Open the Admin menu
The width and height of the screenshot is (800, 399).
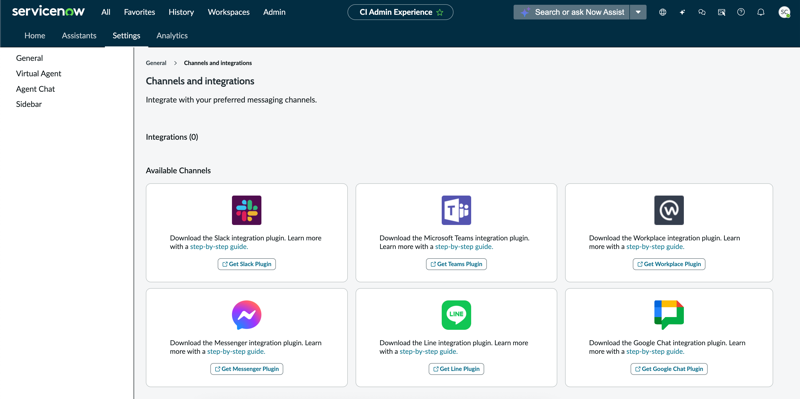[274, 12]
